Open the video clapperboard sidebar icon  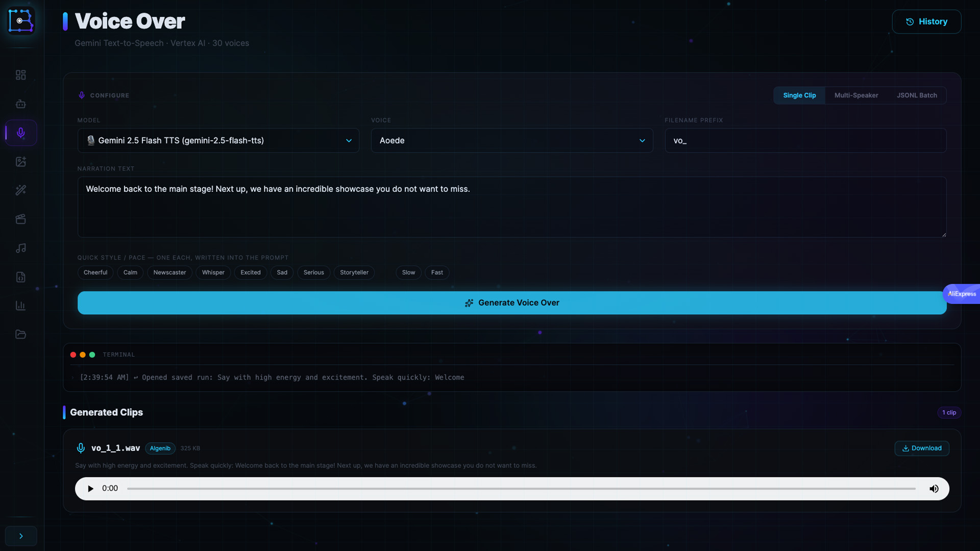click(21, 219)
